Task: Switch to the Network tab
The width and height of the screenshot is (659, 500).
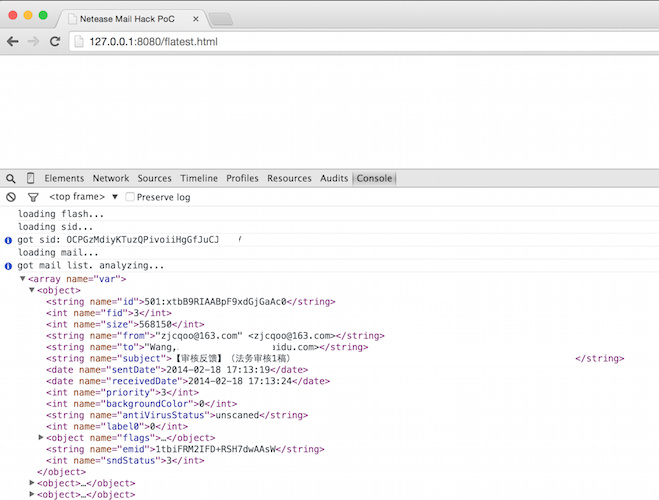Action: point(111,178)
